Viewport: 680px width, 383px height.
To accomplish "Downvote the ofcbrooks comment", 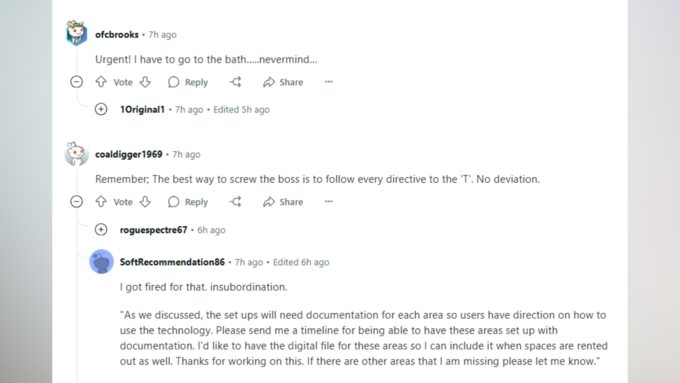I will pyautogui.click(x=145, y=82).
